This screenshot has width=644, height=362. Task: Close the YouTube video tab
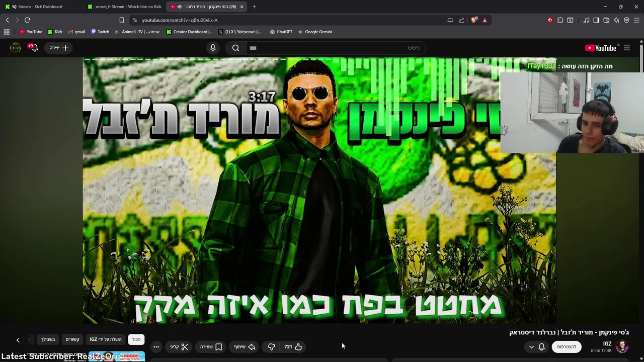242,7
